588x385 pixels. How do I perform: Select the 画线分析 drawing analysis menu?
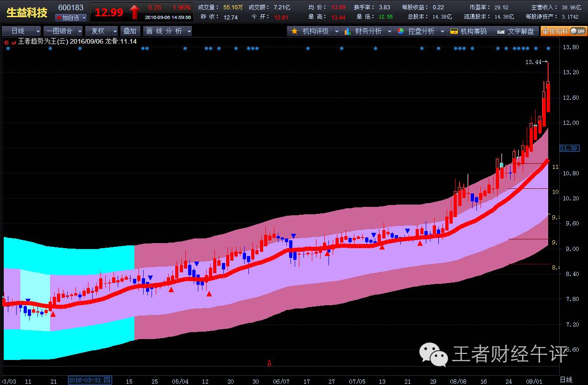click(x=164, y=31)
